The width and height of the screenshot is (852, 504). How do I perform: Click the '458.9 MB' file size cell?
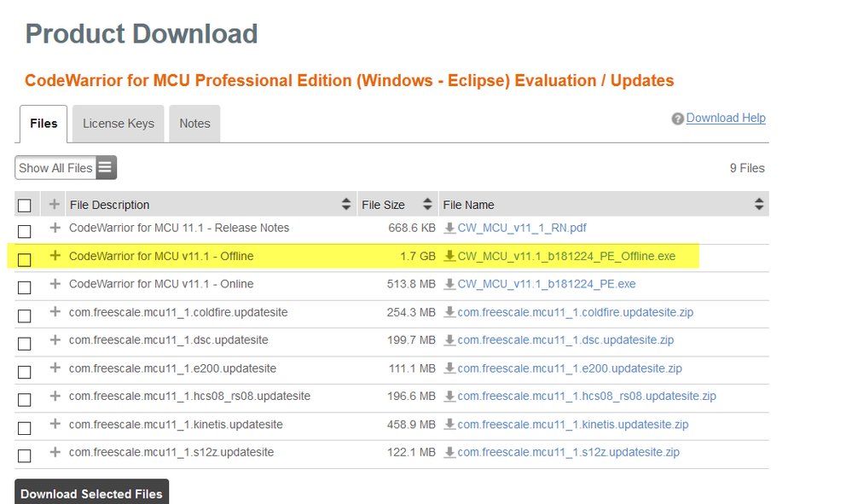pyautogui.click(x=411, y=424)
